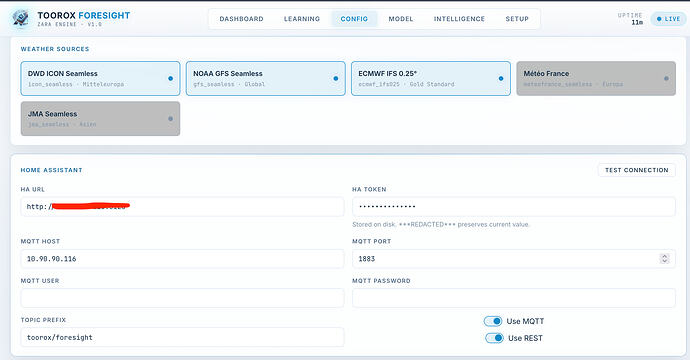Focus the HA URL input field

click(x=182, y=206)
